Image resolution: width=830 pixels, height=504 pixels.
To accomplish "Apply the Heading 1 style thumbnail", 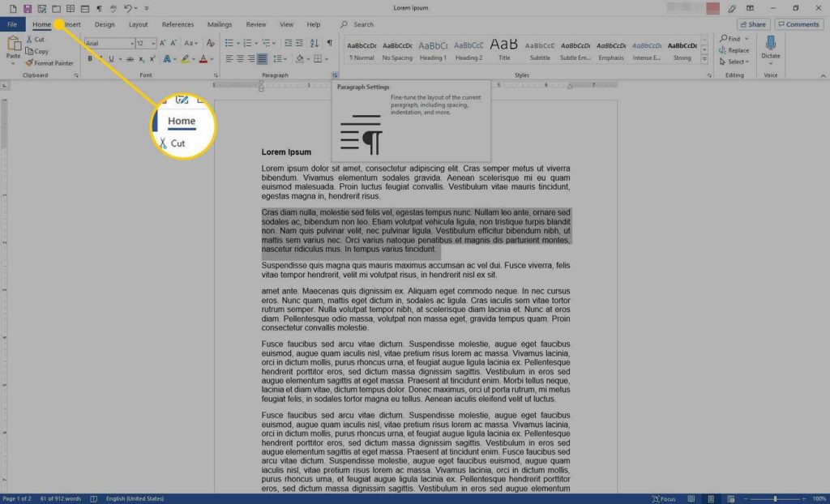I will pyautogui.click(x=433, y=50).
